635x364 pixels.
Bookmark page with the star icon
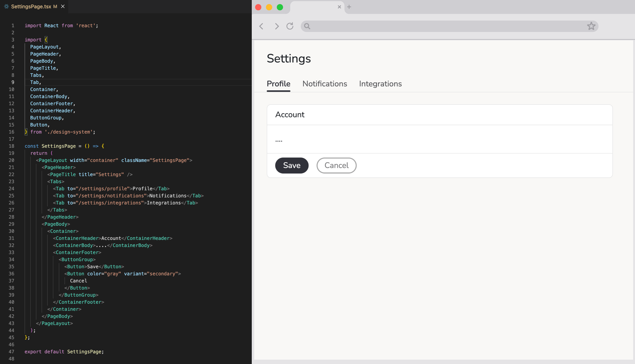pos(591,26)
